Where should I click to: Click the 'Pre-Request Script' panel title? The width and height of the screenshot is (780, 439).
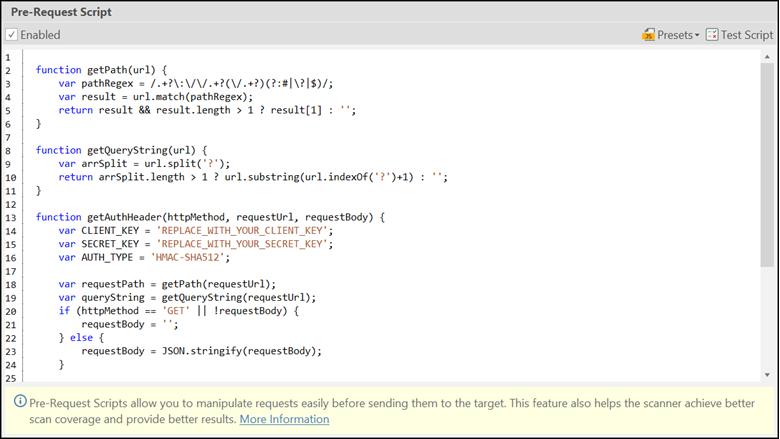tap(61, 12)
